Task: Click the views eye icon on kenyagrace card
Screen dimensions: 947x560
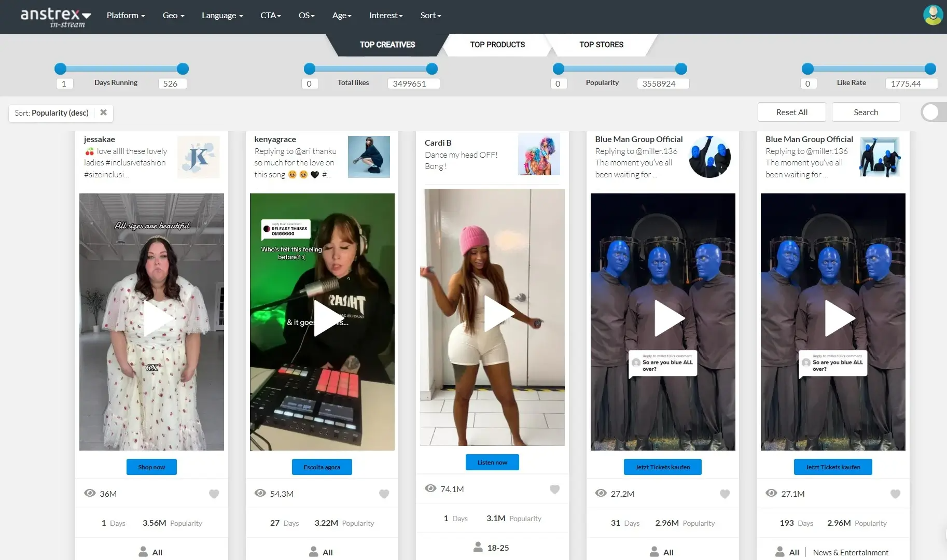Action: coord(260,493)
